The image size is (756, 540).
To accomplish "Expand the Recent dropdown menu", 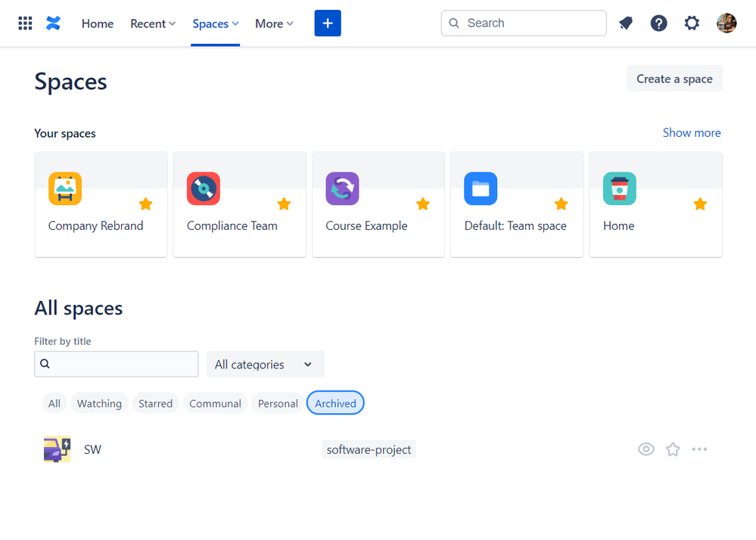I will [153, 23].
